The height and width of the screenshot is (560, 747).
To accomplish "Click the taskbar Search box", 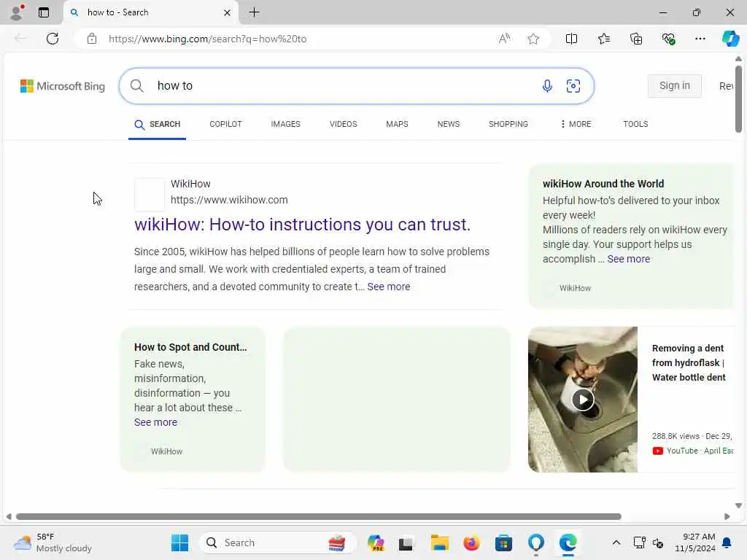I will (x=276, y=542).
